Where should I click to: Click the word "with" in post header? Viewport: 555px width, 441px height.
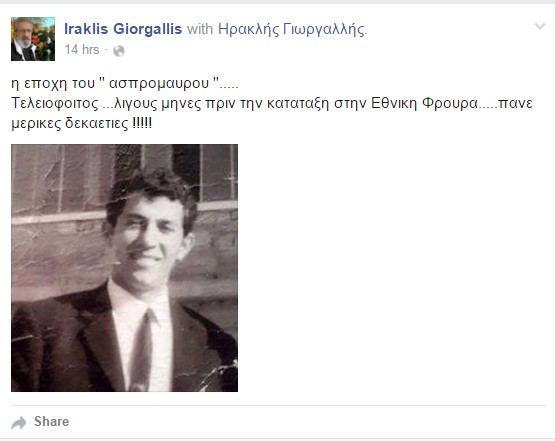click(200, 29)
